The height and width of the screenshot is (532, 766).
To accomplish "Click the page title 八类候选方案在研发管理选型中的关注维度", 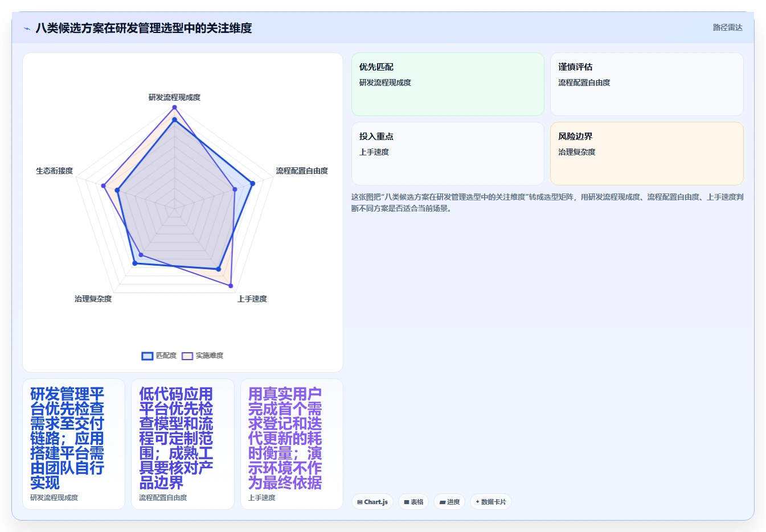I will tap(144, 28).
